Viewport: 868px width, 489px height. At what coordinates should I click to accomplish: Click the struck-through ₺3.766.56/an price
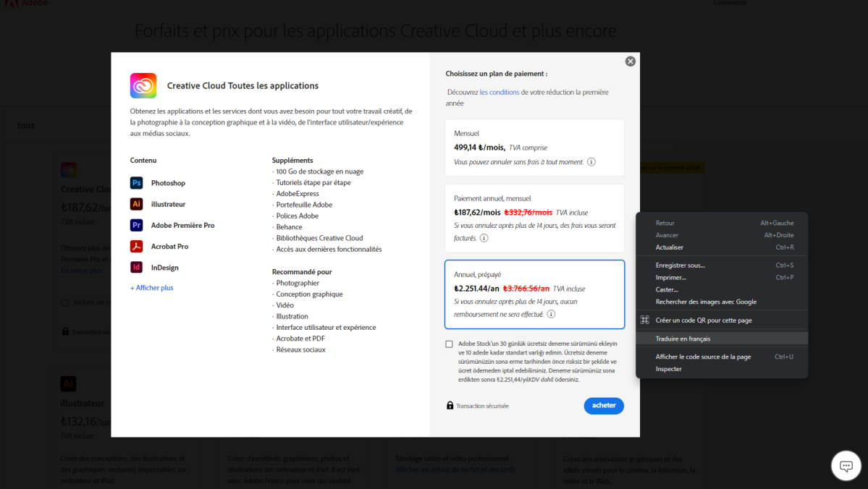coord(526,289)
